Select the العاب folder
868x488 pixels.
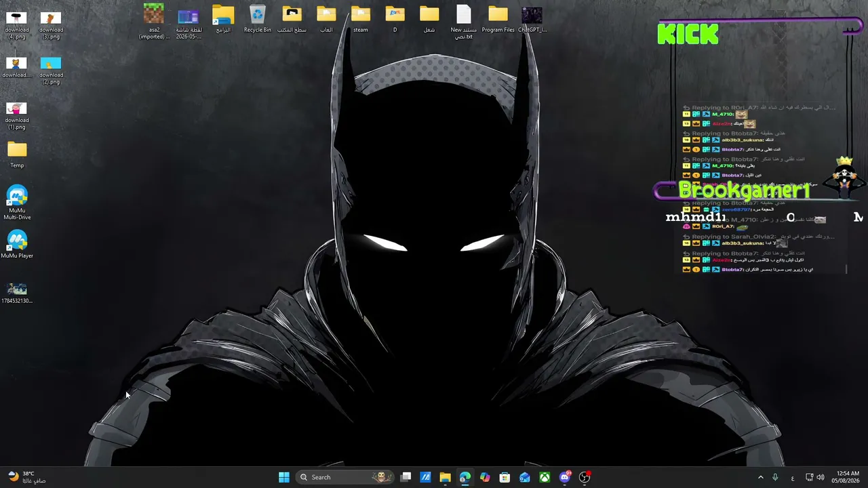tap(326, 19)
